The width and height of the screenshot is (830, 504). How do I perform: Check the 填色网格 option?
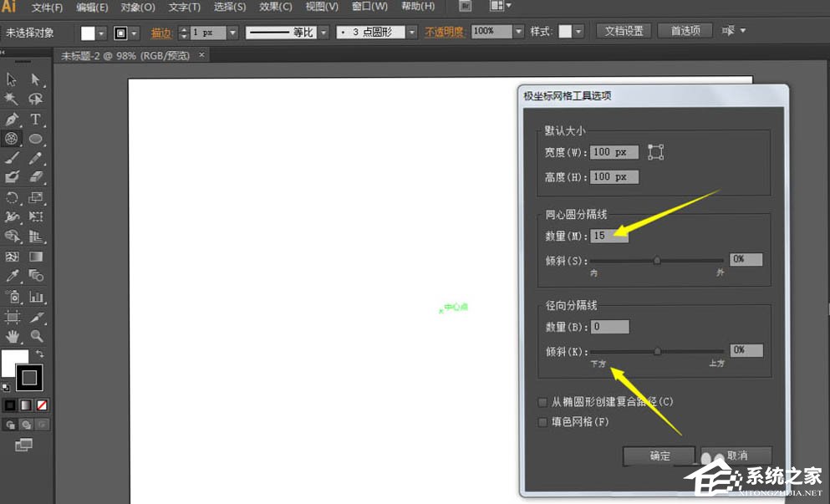542,422
